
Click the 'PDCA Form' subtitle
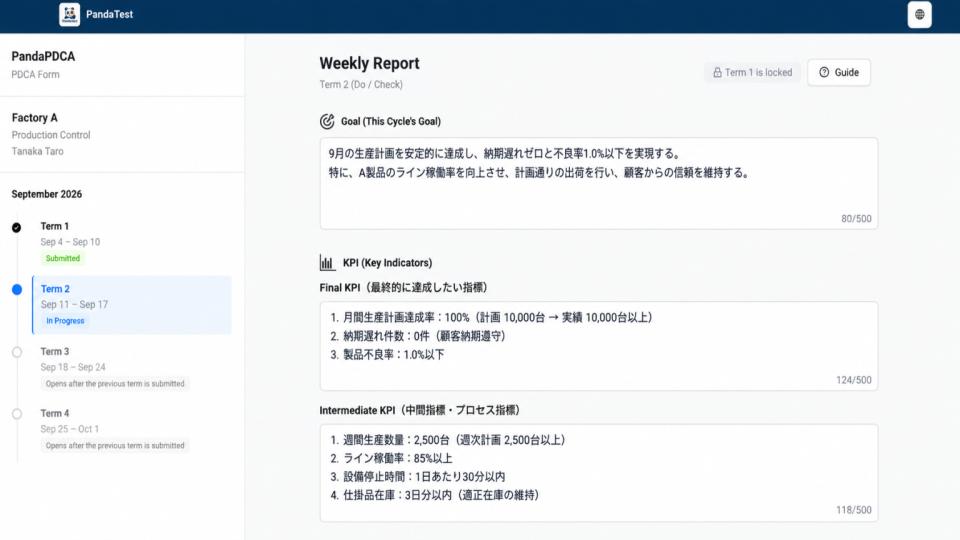click(36, 75)
